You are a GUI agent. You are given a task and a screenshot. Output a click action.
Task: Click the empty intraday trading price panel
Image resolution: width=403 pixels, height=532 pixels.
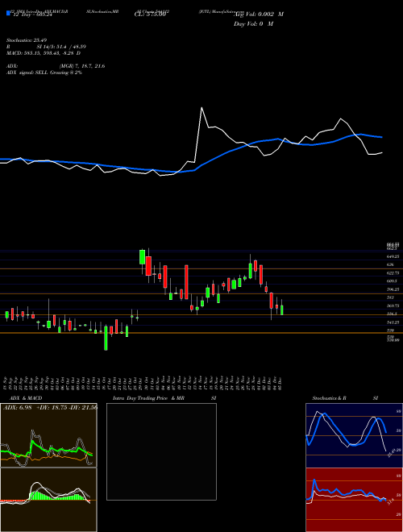tap(161, 451)
